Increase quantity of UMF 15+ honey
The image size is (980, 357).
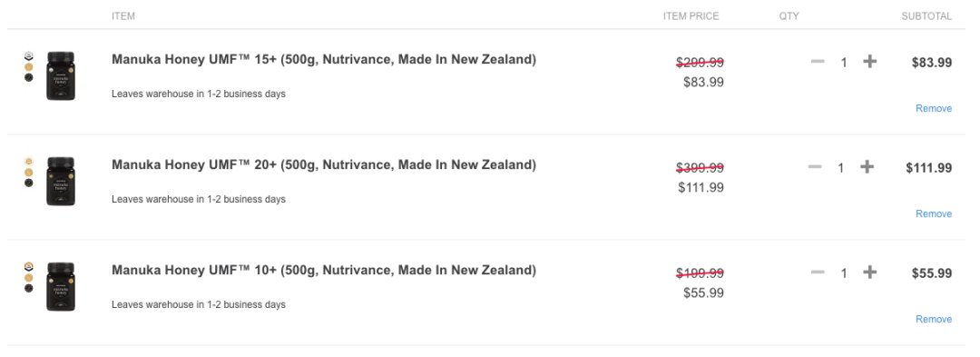pos(869,61)
